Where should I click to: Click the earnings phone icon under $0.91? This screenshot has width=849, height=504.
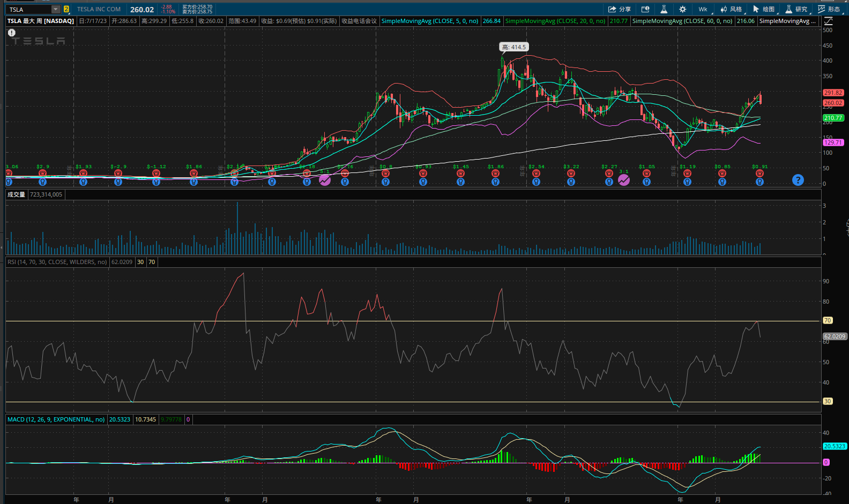(759, 174)
